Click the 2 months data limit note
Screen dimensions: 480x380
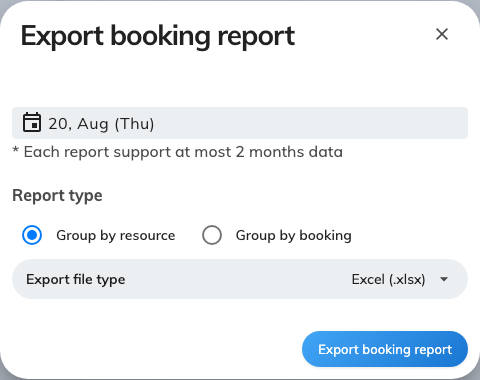(x=178, y=152)
